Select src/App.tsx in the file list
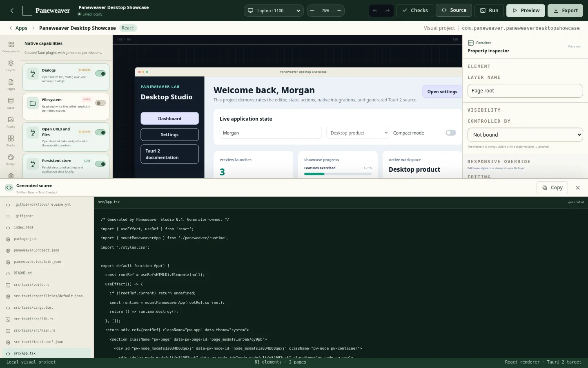588x368 pixels. click(47, 353)
